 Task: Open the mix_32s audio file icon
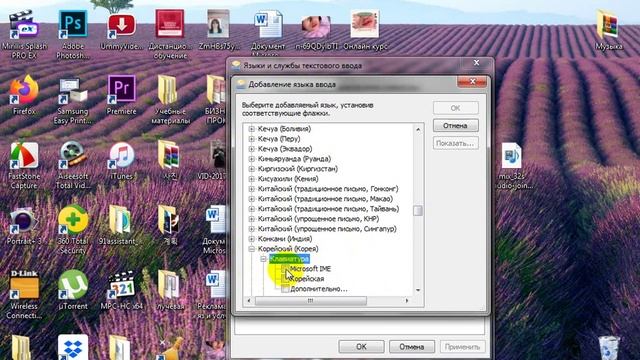tap(511, 156)
